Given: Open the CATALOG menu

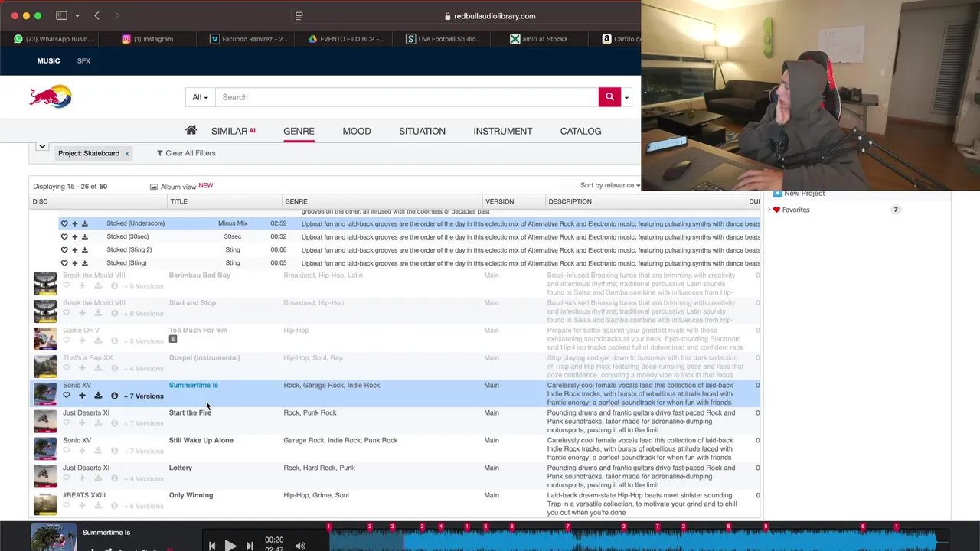Looking at the screenshot, I should pos(580,131).
